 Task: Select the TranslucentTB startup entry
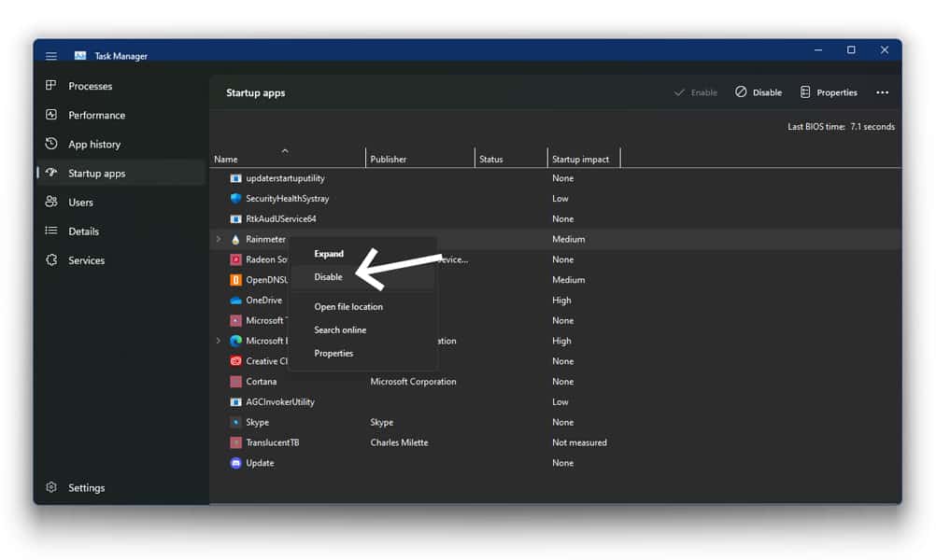[x=555, y=442]
